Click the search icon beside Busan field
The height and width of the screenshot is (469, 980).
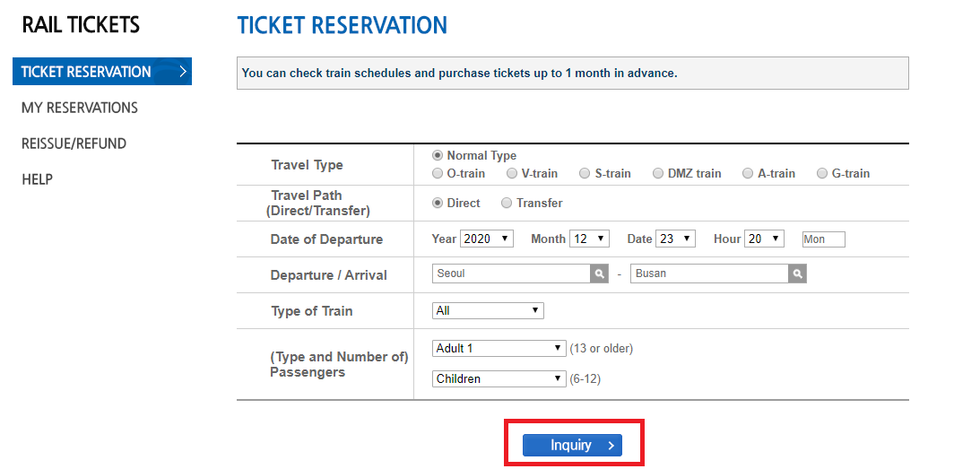pyautogui.click(x=797, y=274)
